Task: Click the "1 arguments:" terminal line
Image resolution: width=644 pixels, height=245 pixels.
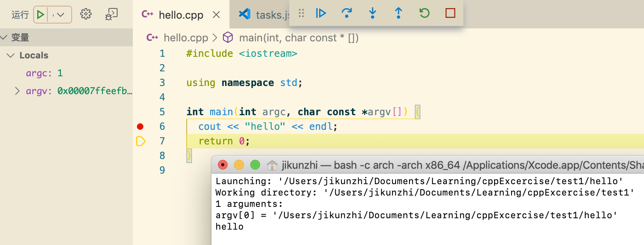Action: (249, 204)
